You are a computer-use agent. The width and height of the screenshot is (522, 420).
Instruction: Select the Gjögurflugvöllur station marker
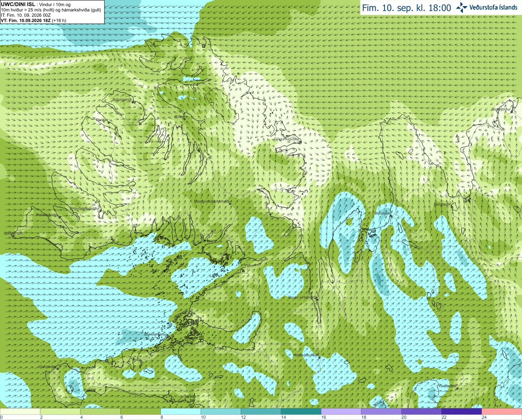300,142
